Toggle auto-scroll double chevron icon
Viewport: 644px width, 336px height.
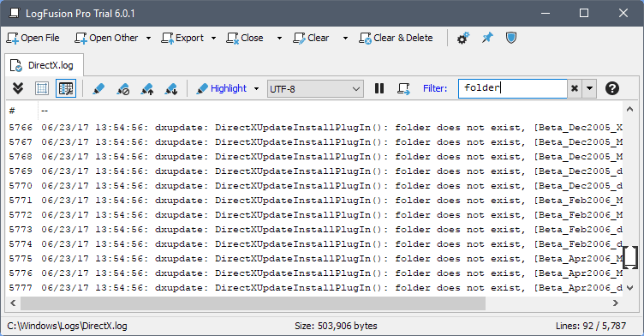click(18, 88)
